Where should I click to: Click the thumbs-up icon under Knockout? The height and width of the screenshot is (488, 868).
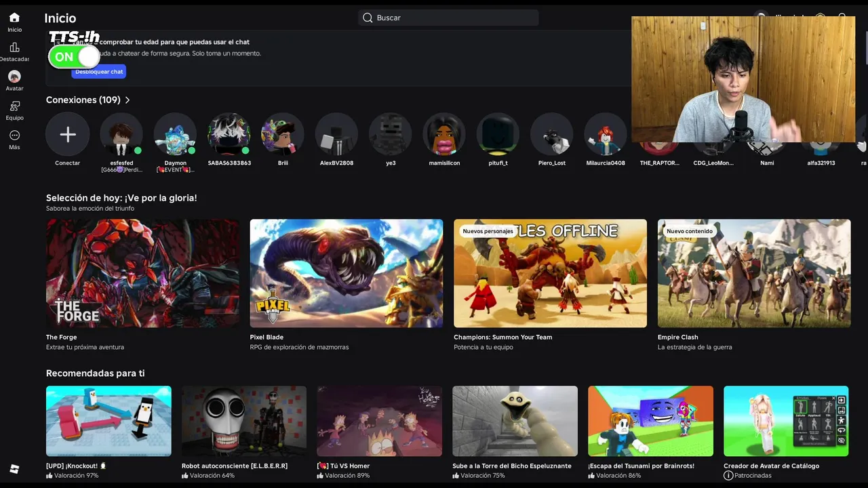tap(50, 476)
